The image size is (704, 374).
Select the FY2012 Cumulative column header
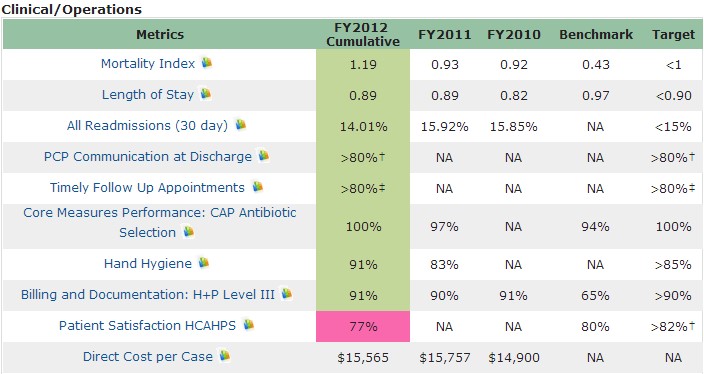[363, 34]
